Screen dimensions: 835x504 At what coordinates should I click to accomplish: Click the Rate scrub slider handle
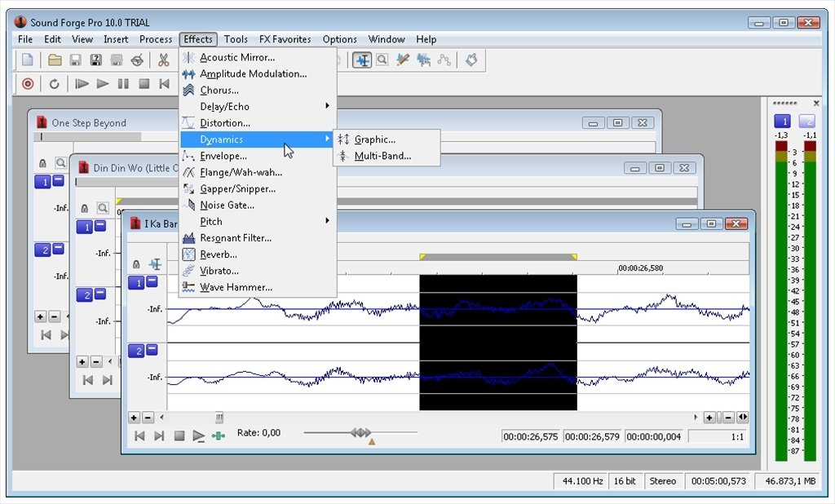(x=361, y=432)
